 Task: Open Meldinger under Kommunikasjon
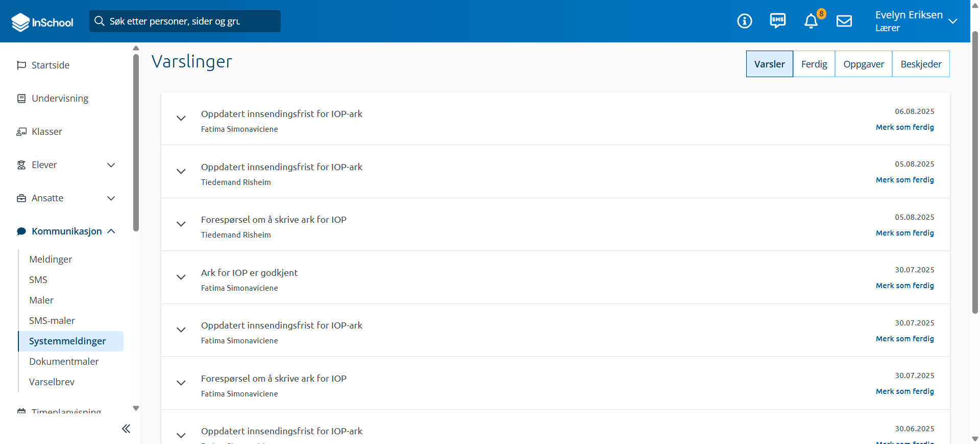[x=51, y=260]
